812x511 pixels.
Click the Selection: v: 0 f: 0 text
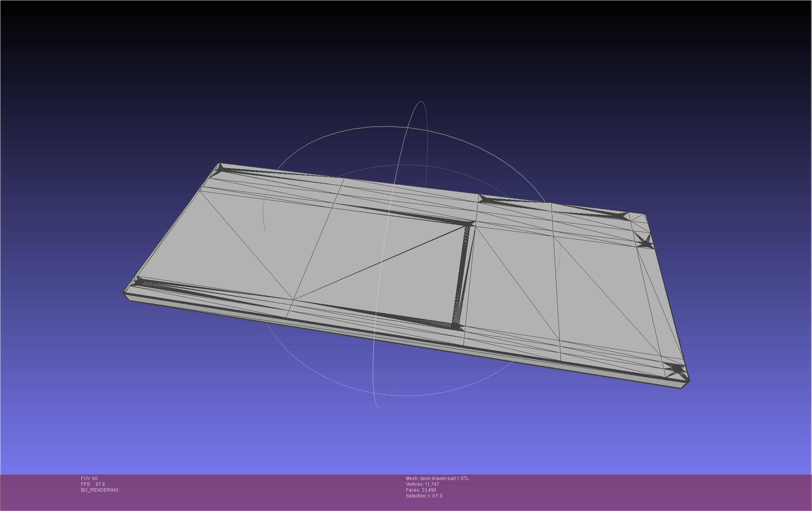coord(424,496)
